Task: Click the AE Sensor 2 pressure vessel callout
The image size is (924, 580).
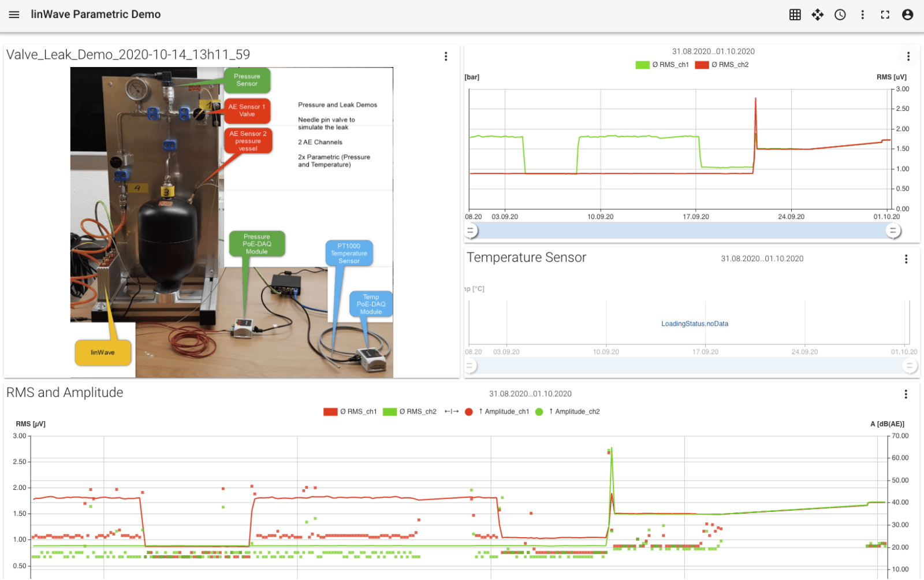Action: click(248, 141)
